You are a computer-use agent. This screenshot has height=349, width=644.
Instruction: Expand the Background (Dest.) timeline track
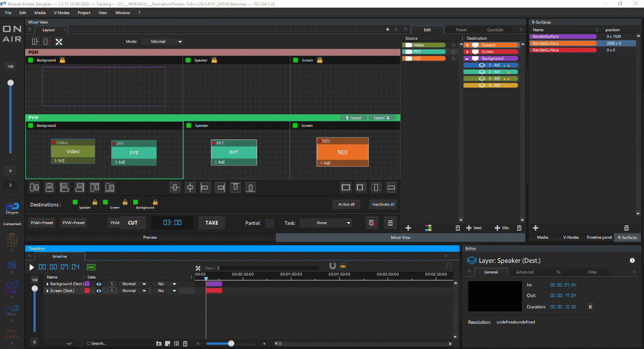48,284
